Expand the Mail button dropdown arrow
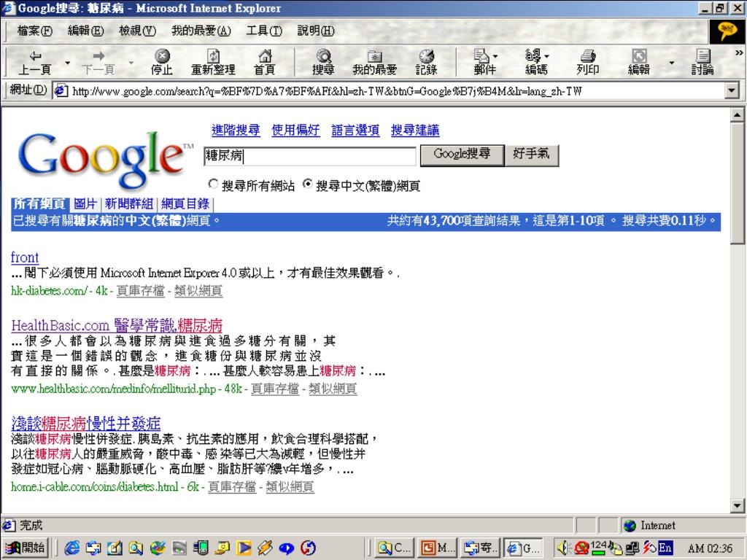Image resolution: width=747 pixels, height=560 pixels. click(495, 56)
